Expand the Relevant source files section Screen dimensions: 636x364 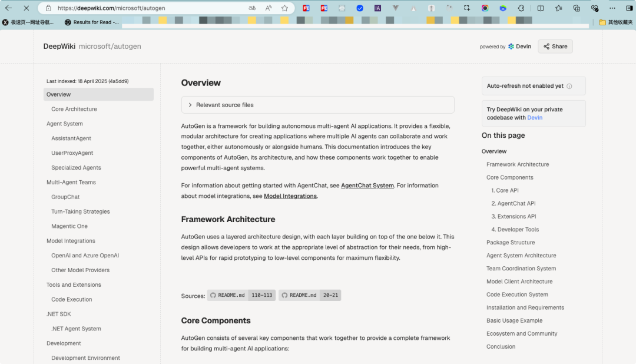317,105
